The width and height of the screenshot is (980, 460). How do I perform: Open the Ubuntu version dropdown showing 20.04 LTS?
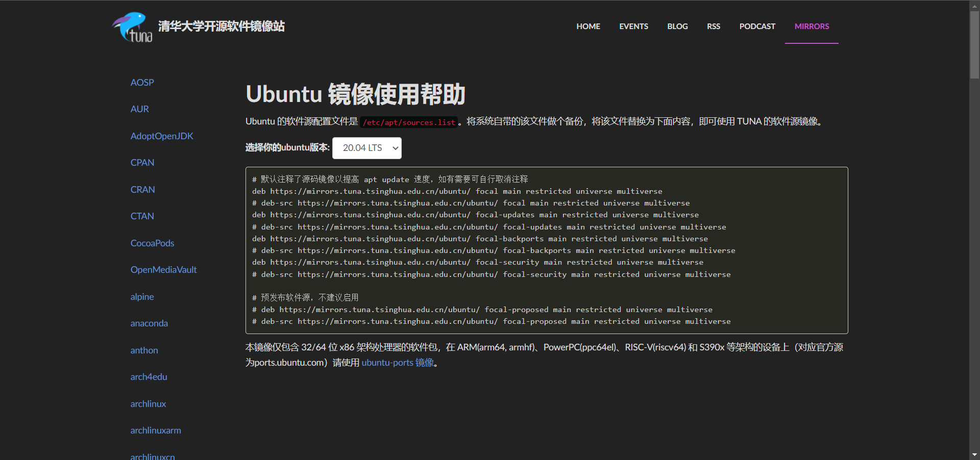click(x=367, y=148)
